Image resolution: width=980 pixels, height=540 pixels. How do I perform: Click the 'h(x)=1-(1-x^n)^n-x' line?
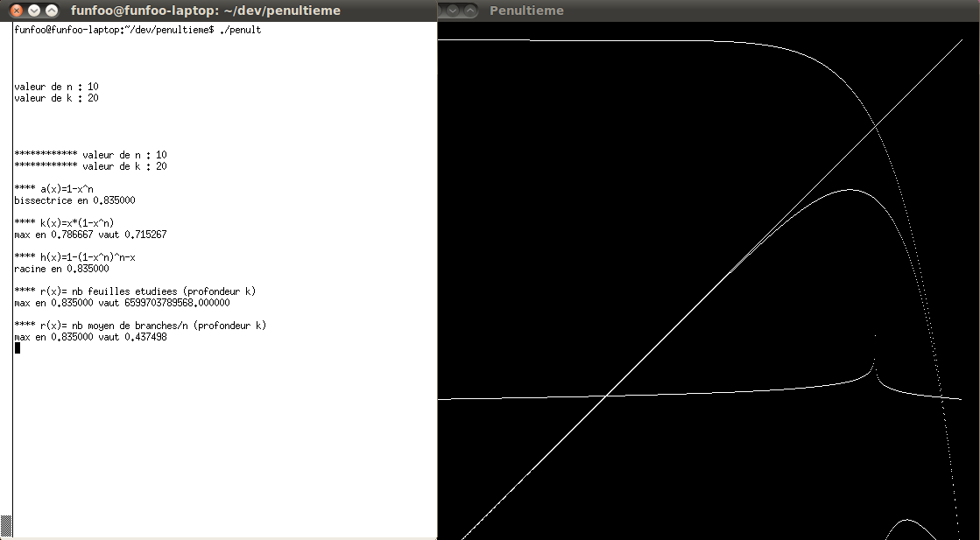[x=74, y=257]
